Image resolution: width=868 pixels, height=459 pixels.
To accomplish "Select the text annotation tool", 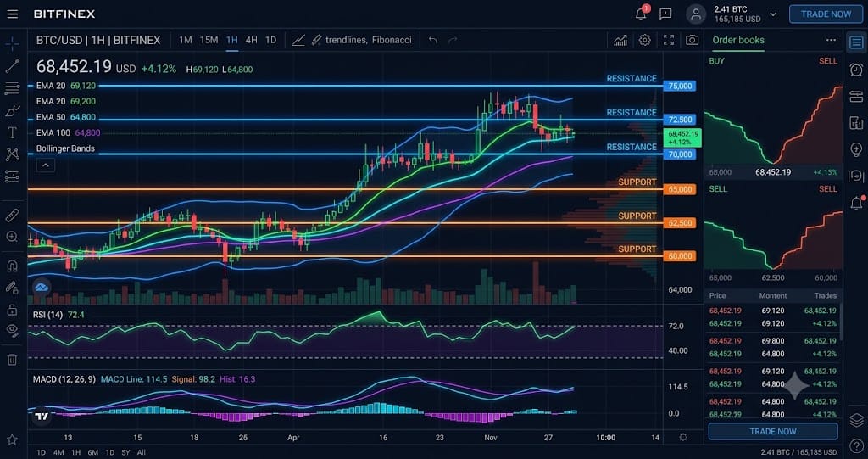I will 12,132.
